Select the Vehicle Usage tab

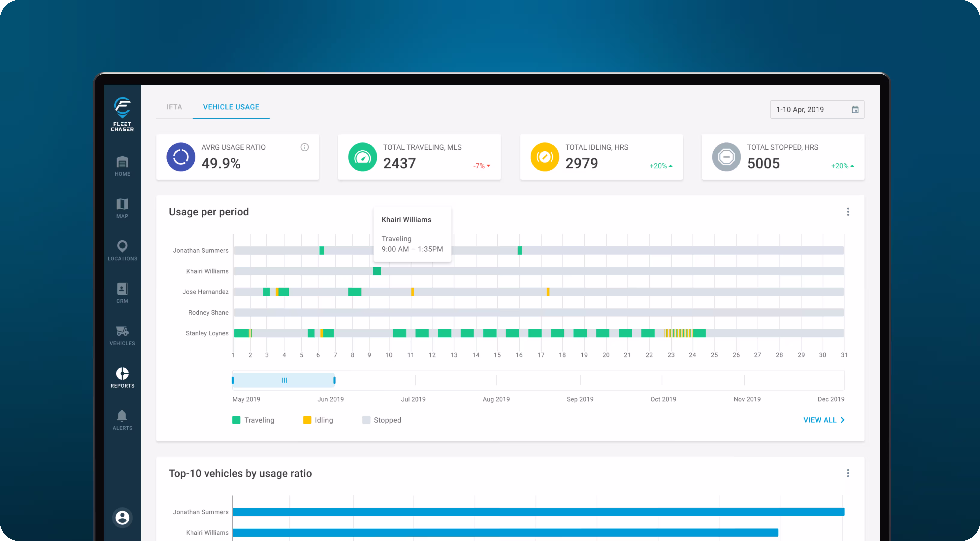[231, 107]
